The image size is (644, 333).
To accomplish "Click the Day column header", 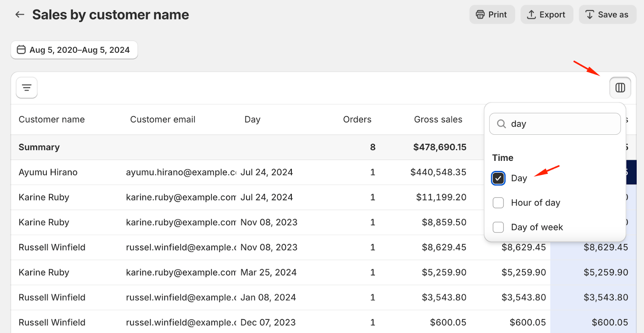I will pos(252,119).
